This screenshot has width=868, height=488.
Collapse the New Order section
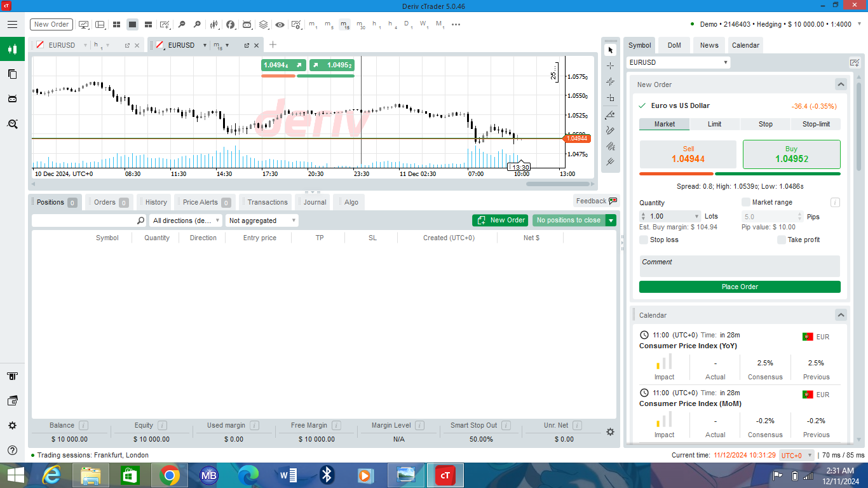841,85
